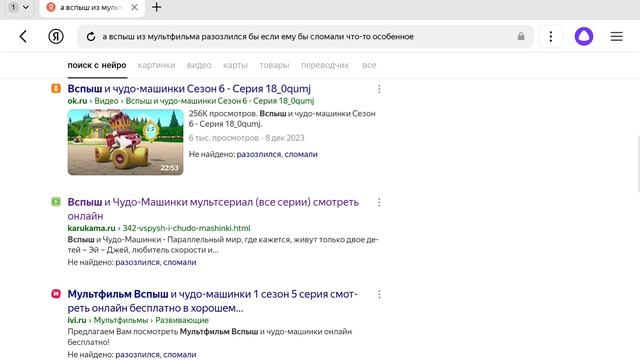The height and width of the screenshot is (360, 640).
Task: Click 'разозлился' under the ivi.ru result
Action: [x=138, y=355]
